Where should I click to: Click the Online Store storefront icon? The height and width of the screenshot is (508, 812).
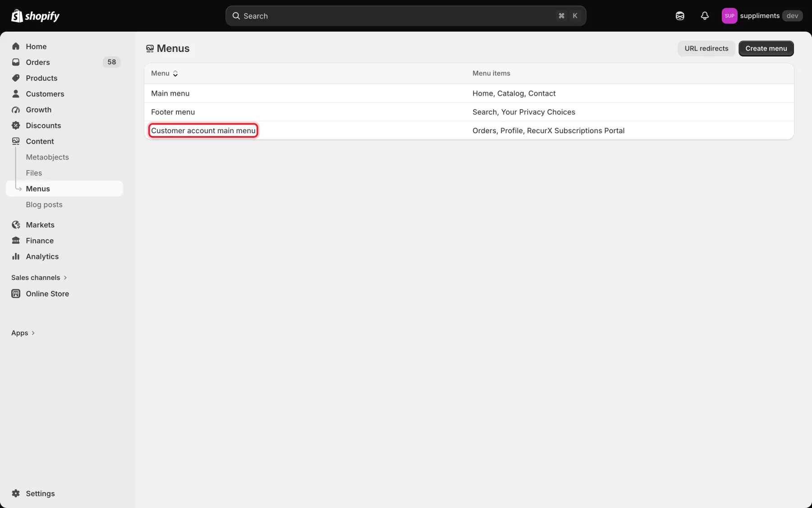pos(16,294)
